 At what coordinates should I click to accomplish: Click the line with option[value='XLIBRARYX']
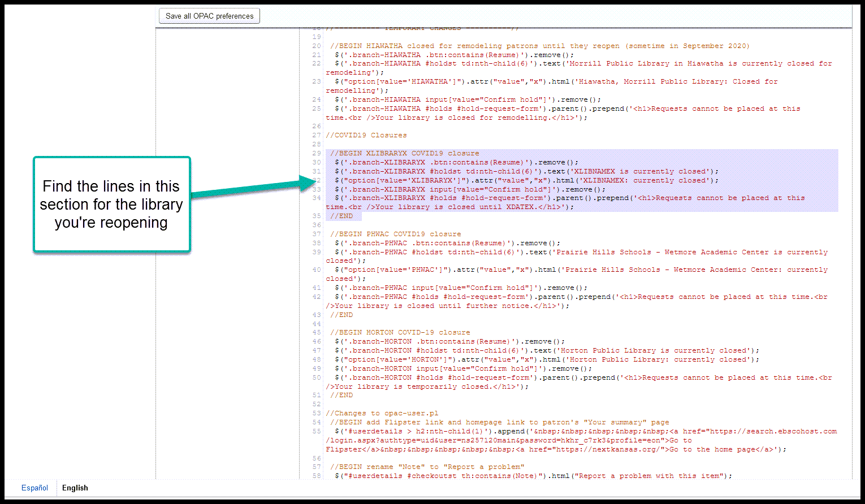pos(526,180)
